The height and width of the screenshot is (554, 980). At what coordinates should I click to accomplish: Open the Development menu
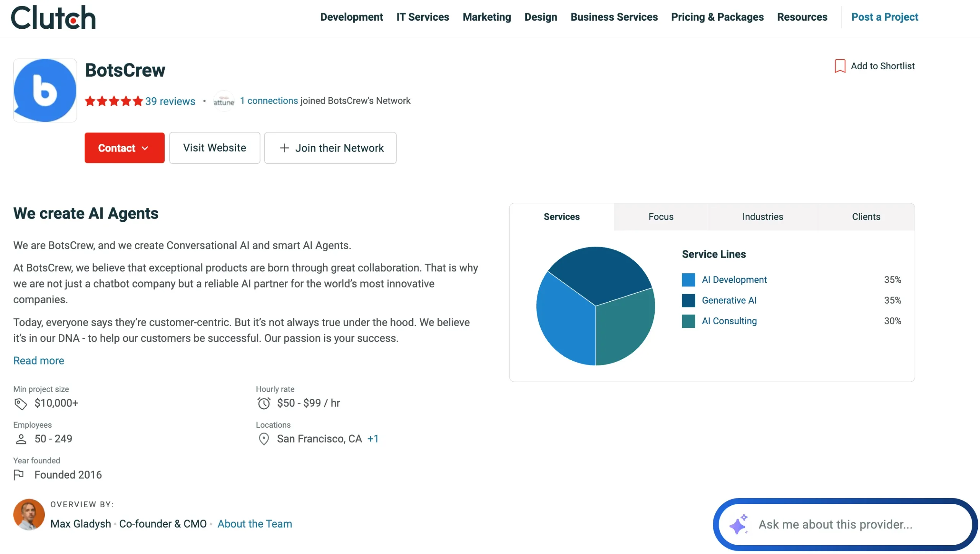351,17
